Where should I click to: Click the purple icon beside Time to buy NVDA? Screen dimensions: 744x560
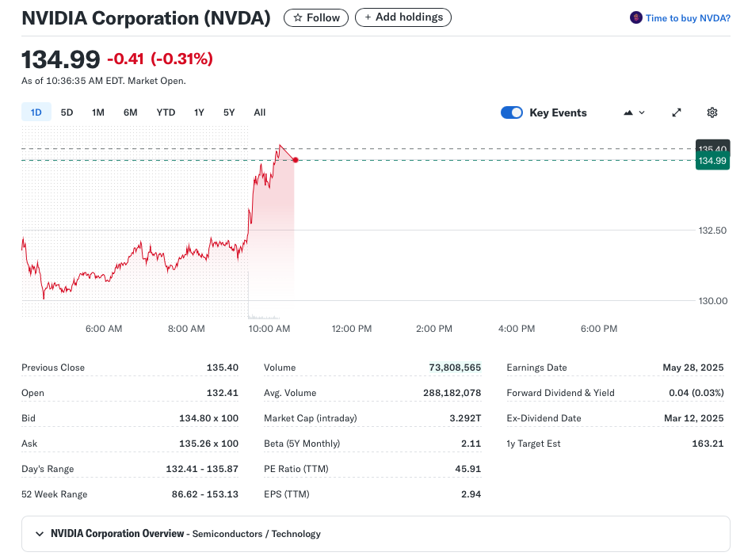tap(635, 18)
